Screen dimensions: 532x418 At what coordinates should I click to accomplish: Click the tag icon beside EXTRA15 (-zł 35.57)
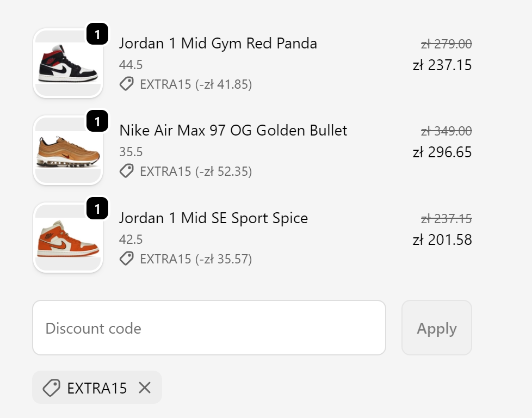(x=127, y=259)
